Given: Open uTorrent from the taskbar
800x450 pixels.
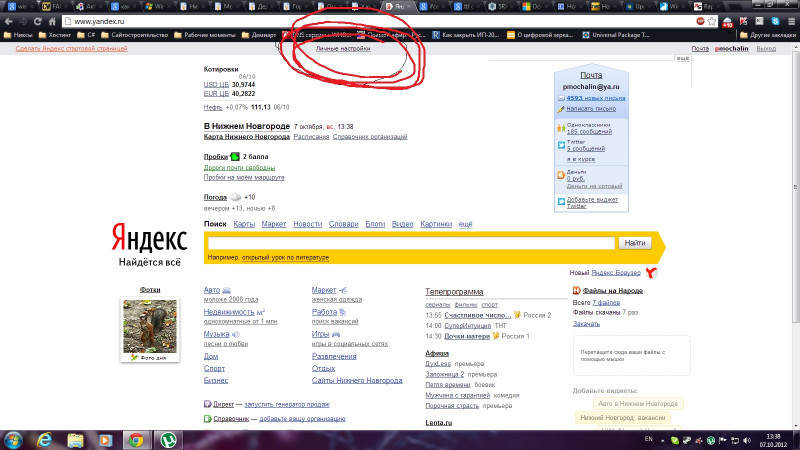Looking at the screenshot, I should click(168, 440).
